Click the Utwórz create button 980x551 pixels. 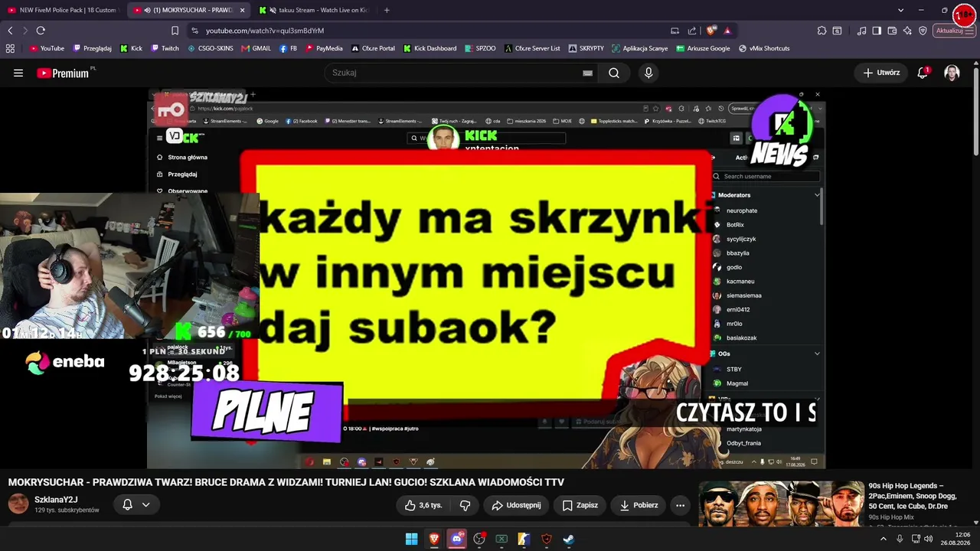click(881, 73)
